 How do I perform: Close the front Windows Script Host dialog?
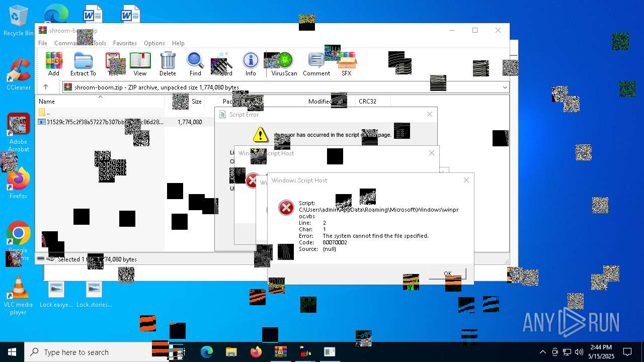(x=466, y=180)
